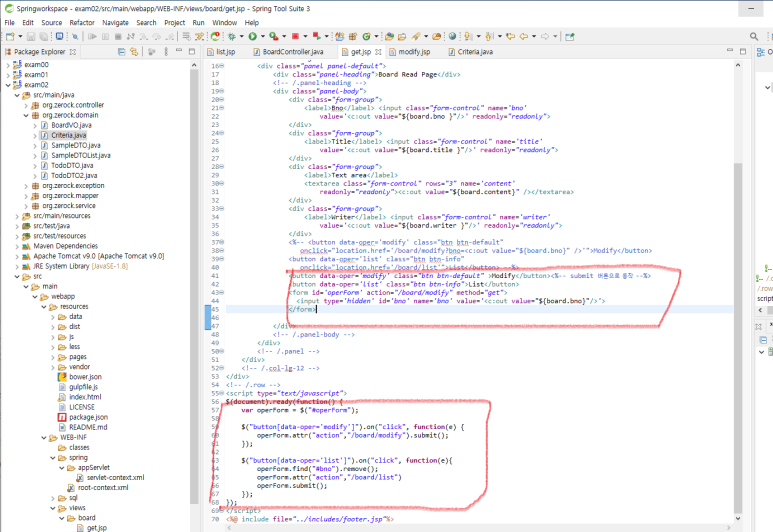Select root-context.xml in the tree
The image size is (773, 532).
tap(103, 488)
